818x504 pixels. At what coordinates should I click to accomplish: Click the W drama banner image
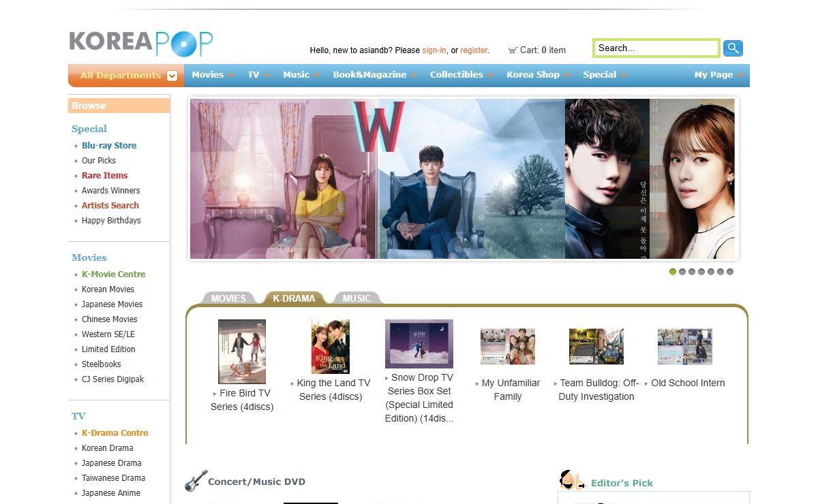click(464, 178)
